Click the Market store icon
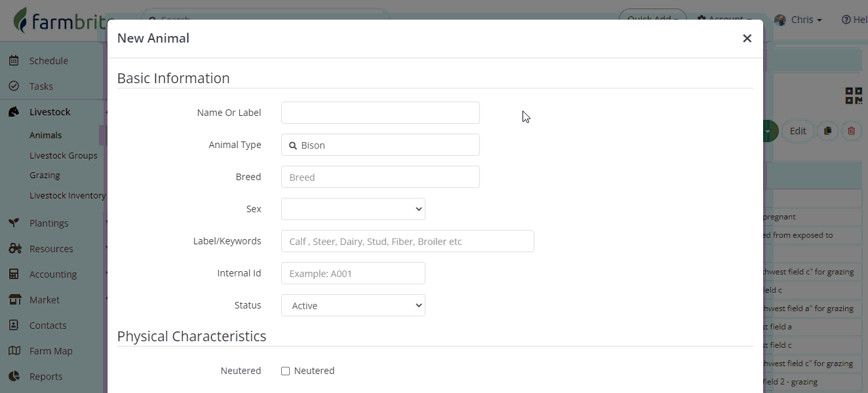The width and height of the screenshot is (868, 393). (14, 299)
